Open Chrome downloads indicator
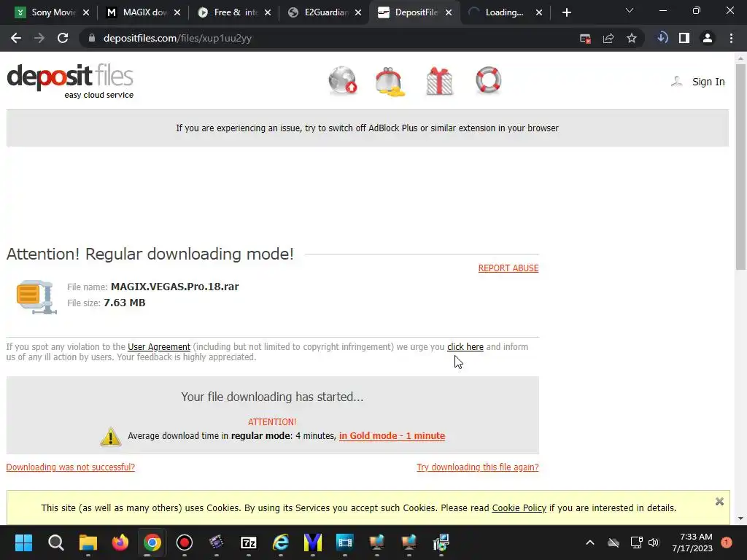Viewport: 747px width, 560px height. coord(662,38)
